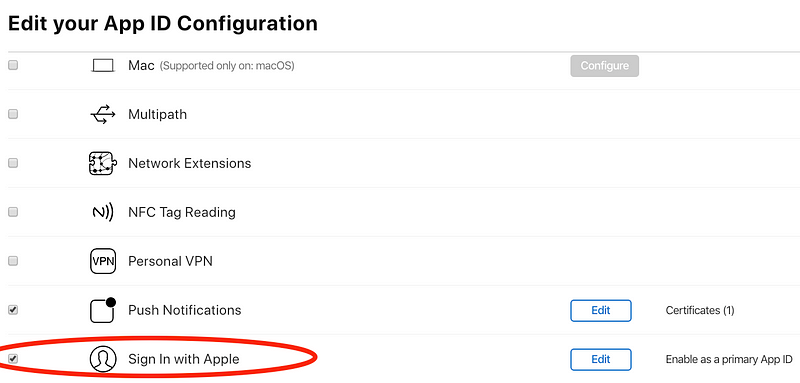Edit the Sign In with Apple settings
The height and width of the screenshot is (383, 800).
(x=601, y=360)
